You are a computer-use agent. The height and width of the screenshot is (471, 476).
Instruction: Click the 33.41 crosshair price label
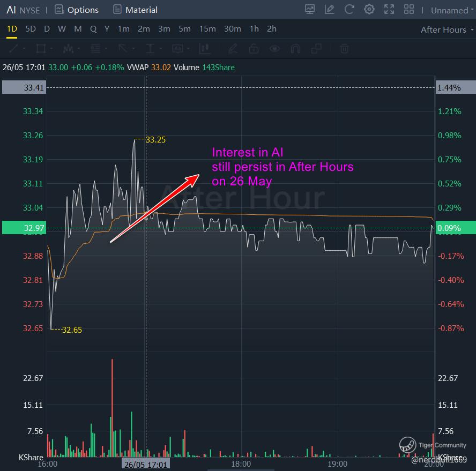24,87
